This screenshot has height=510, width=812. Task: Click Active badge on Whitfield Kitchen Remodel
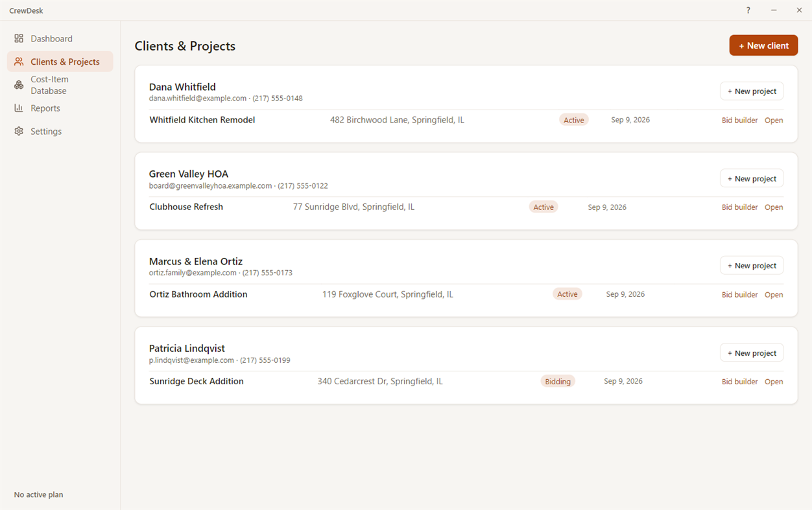[574, 120]
